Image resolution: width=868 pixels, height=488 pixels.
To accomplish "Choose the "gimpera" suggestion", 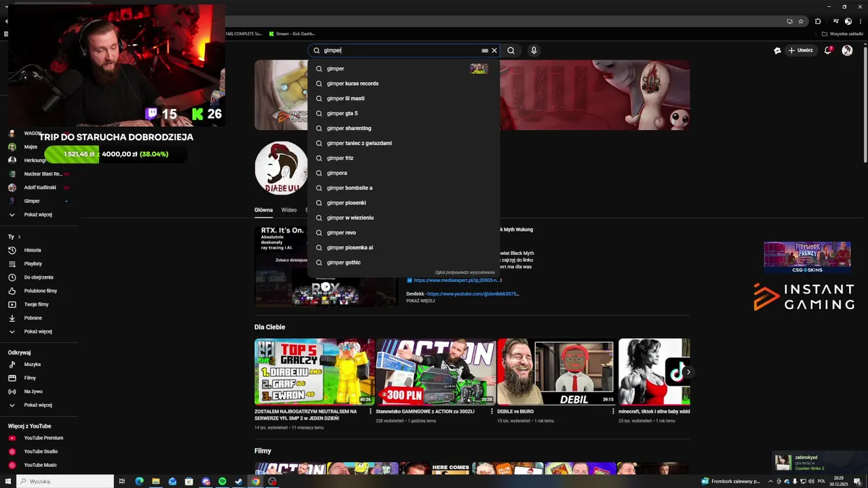I will click(403, 173).
